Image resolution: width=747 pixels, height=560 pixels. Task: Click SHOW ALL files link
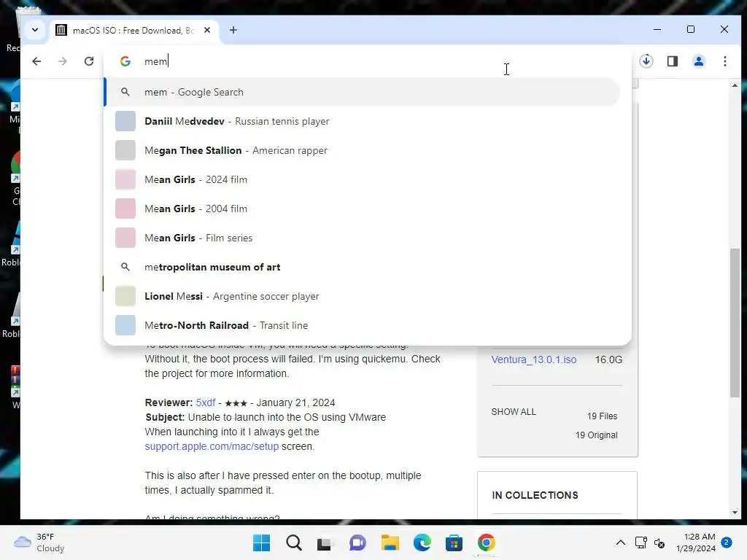click(x=513, y=412)
